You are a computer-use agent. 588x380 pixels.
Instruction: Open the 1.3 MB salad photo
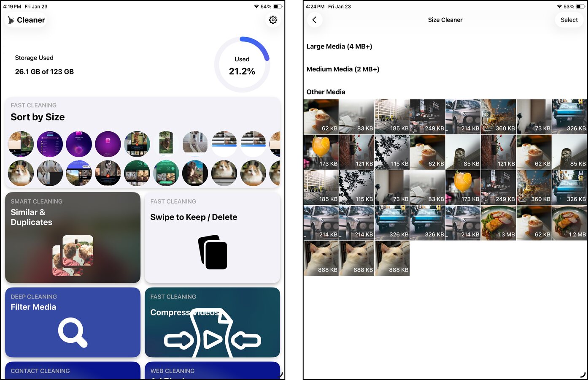pos(498,223)
